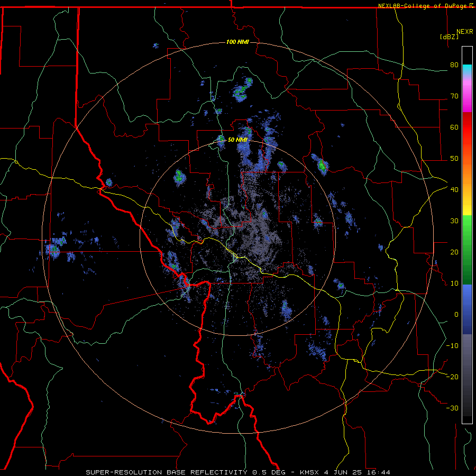Viewport: 476px width, 476px height.
Task: Click the 40 value on the dBZ scale
Action: click(x=454, y=190)
